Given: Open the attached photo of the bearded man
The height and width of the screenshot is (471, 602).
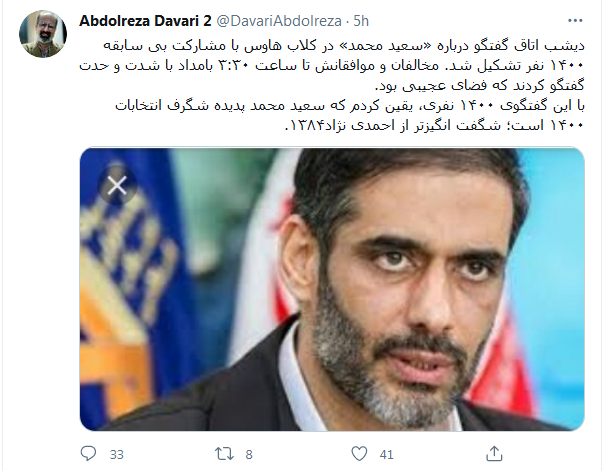Looking at the screenshot, I should pos(332,289).
